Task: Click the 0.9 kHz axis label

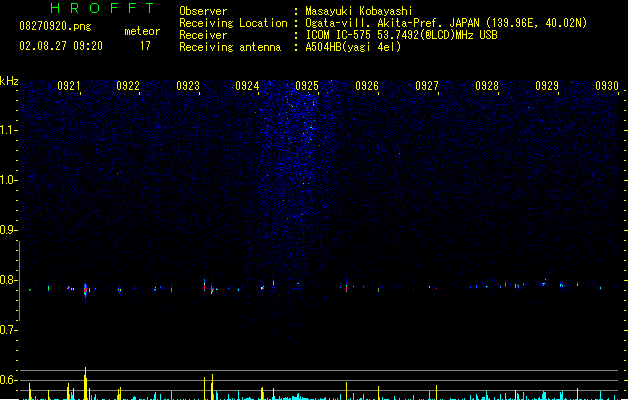Action: coord(8,230)
